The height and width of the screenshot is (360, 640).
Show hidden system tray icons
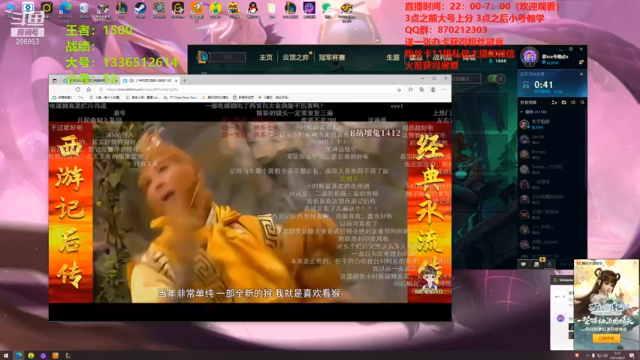tap(588, 356)
